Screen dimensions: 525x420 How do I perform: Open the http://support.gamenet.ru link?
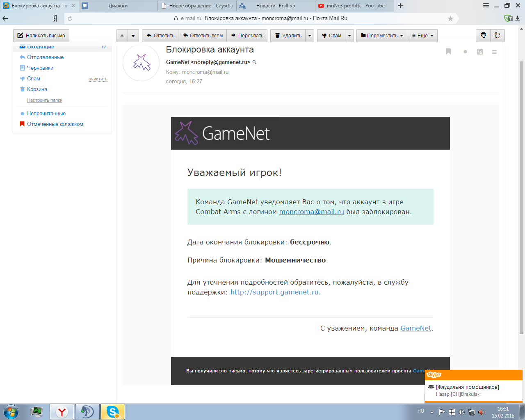(274, 292)
